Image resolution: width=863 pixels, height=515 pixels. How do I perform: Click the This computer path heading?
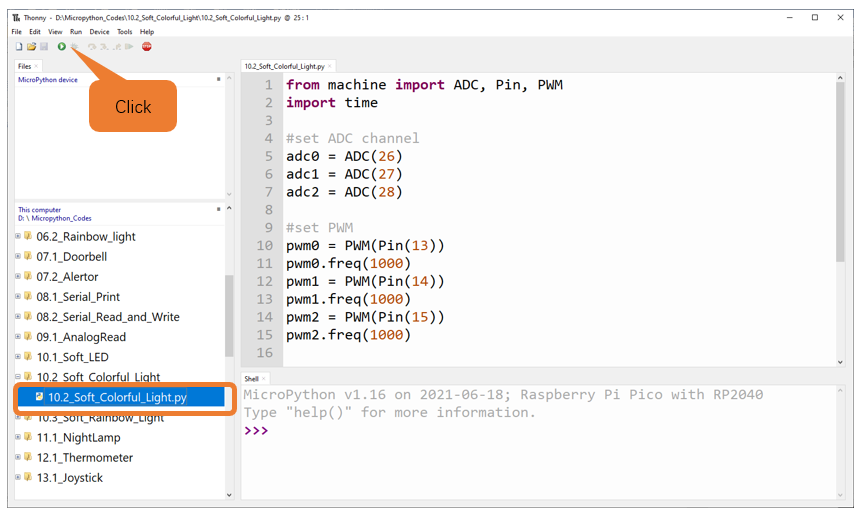click(x=54, y=214)
